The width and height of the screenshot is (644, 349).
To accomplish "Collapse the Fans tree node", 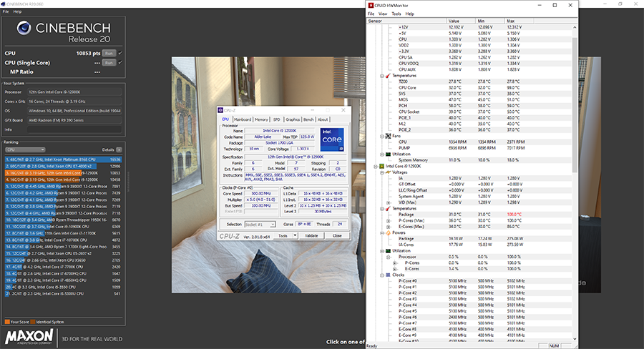I will coord(382,136).
